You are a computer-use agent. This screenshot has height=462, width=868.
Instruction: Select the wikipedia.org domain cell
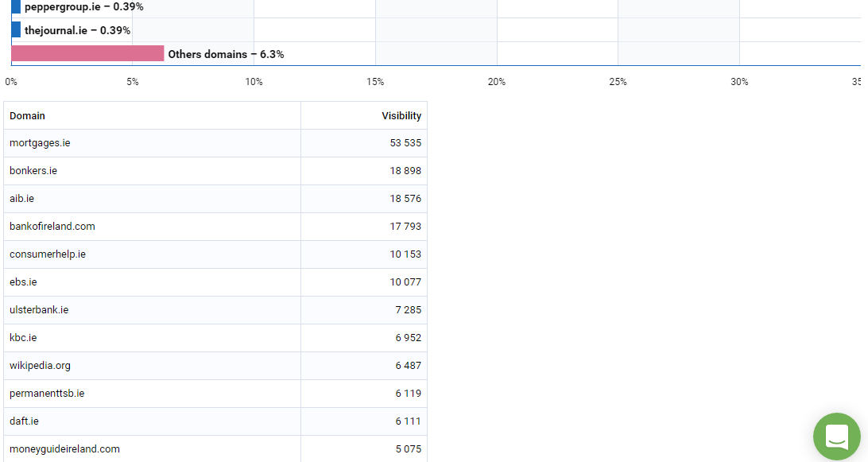click(153, 366)
